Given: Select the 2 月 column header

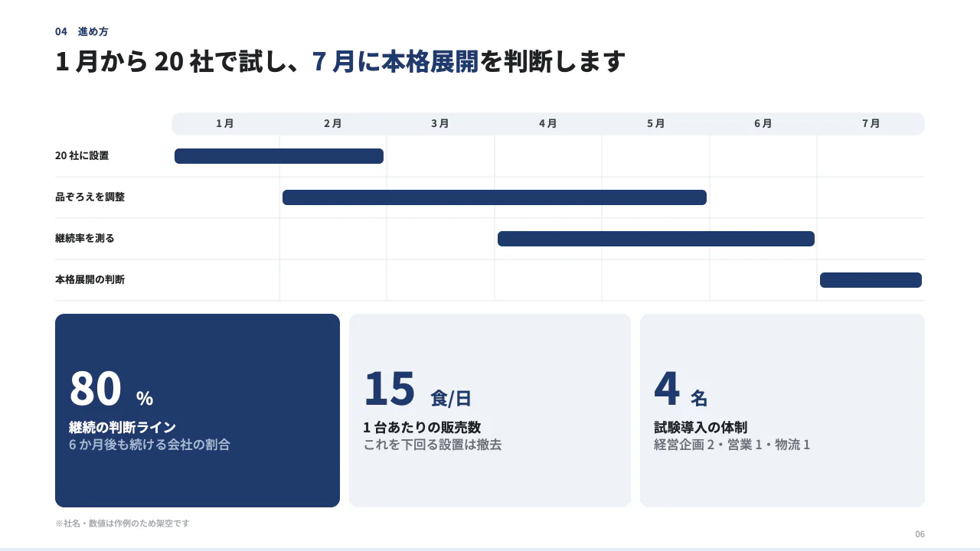Looking at the screenshot, I should 333,123.
